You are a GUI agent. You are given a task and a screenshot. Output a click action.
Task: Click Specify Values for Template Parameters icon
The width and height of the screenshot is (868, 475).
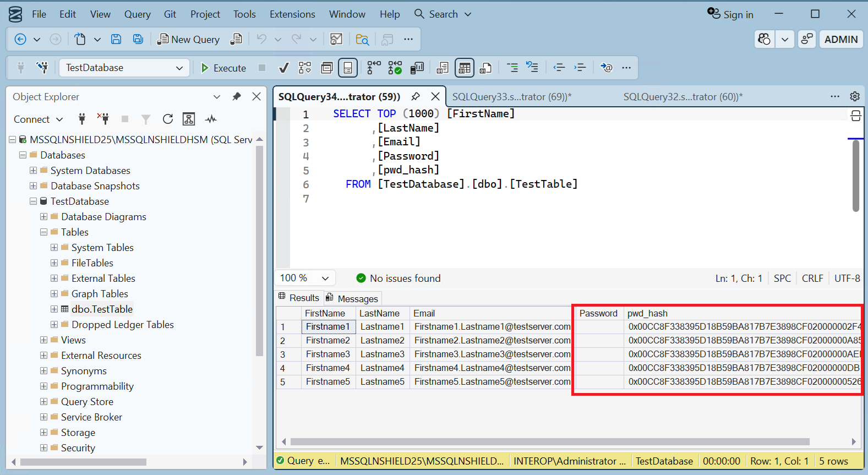[x=606, y=68]
